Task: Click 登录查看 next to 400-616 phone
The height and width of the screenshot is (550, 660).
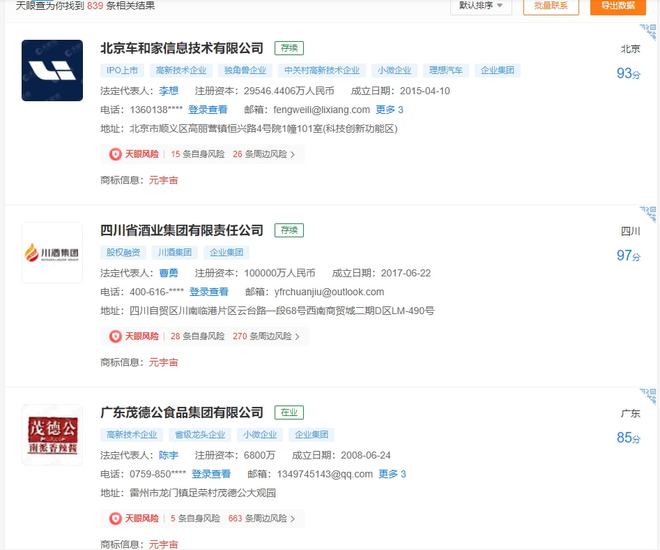Action: coord(208,292)
